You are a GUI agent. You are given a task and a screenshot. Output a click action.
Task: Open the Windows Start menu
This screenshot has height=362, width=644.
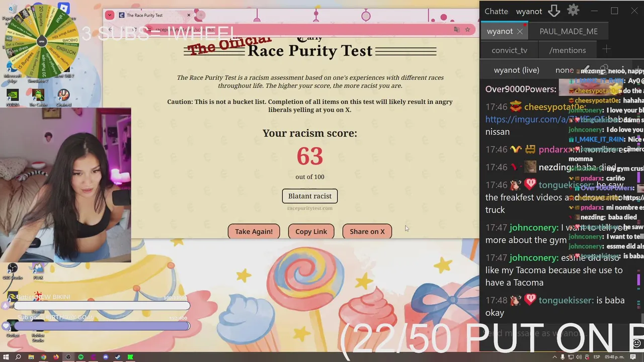pos(6,357)
